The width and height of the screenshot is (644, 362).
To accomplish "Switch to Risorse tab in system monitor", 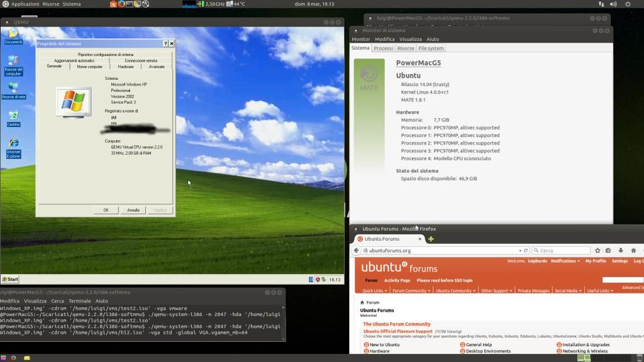I will tap(406, 48).
